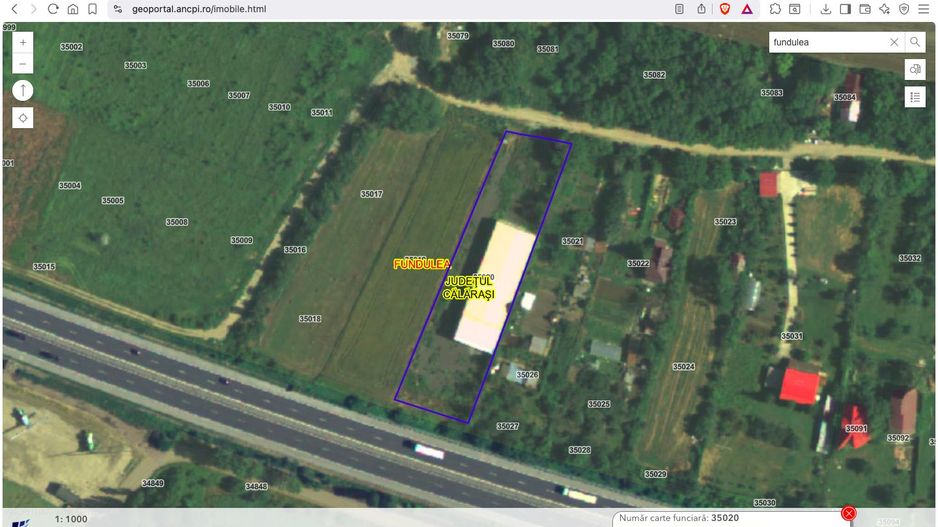Click the map scale 1: 1000 text

point(71,519)
